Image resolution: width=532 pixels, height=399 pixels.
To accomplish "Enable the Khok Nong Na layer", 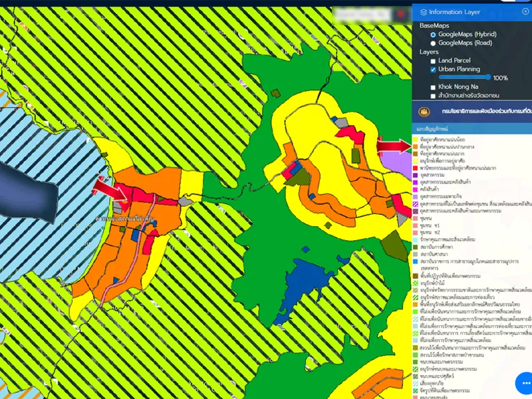I will [x=433, y=87].
